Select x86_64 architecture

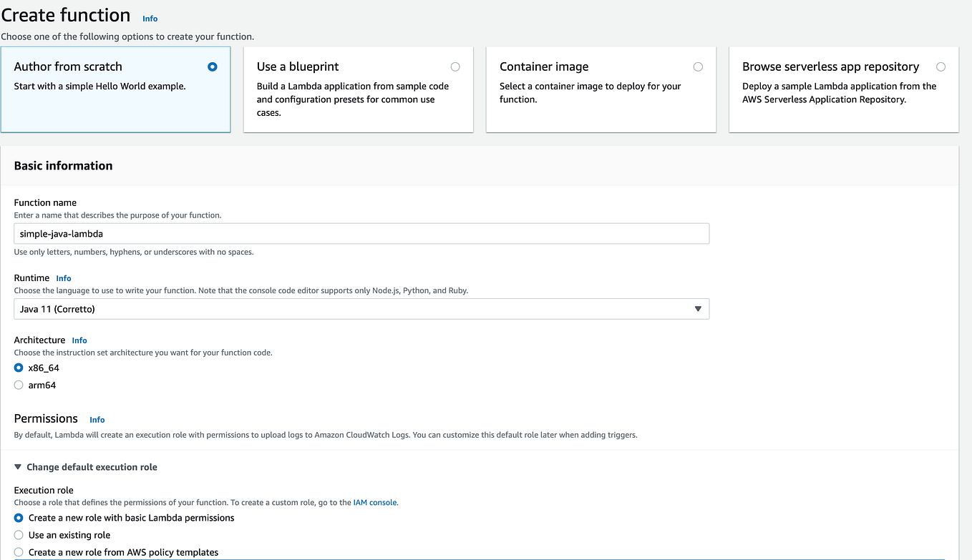click(19, 368)
